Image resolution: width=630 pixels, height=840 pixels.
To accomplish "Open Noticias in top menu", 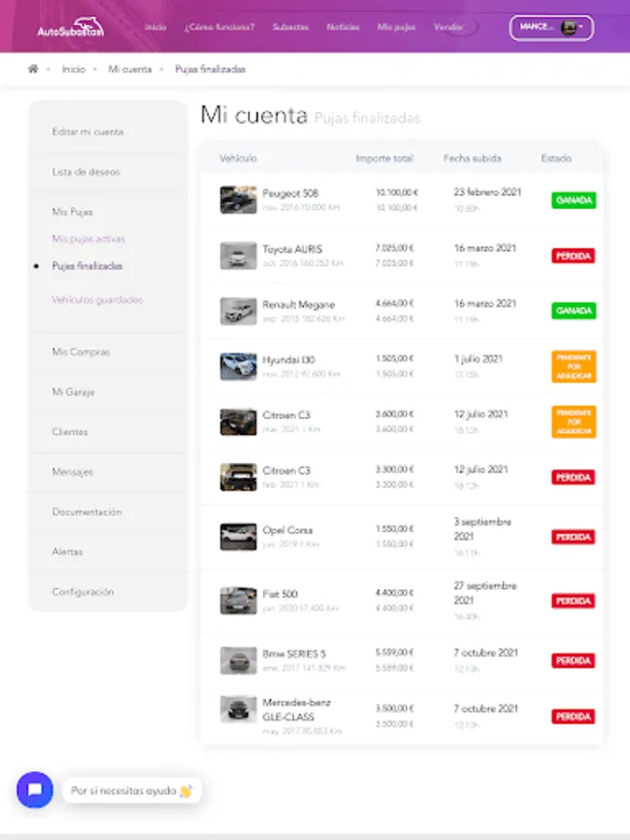I will [343, 27].
